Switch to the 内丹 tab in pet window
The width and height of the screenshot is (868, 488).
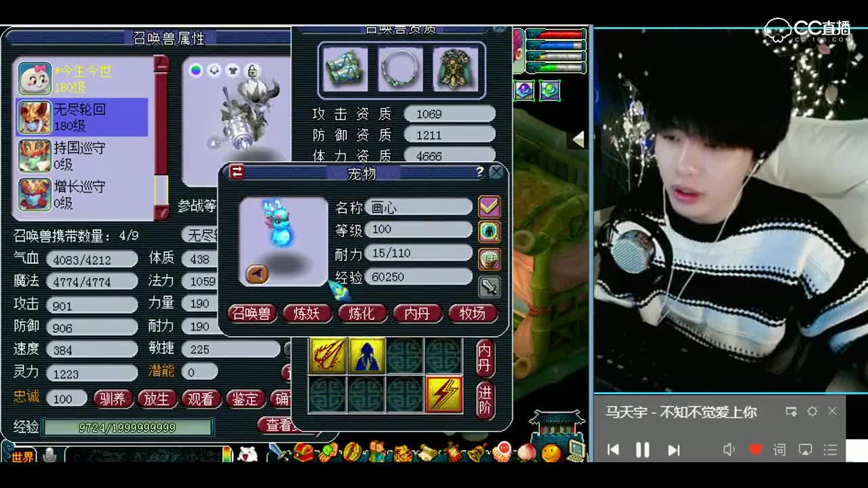[x=416, y=313]
